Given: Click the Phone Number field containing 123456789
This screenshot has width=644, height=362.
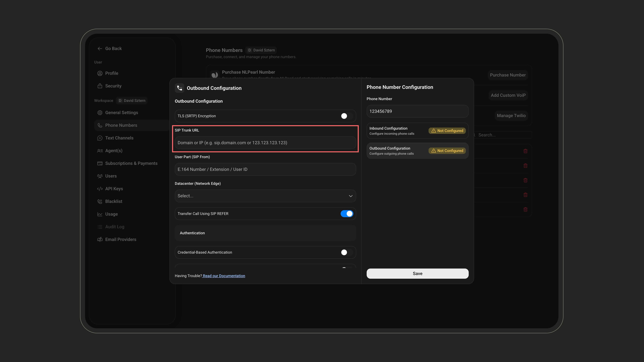Looking at the screenshot, I should click(x=417, y=111).
